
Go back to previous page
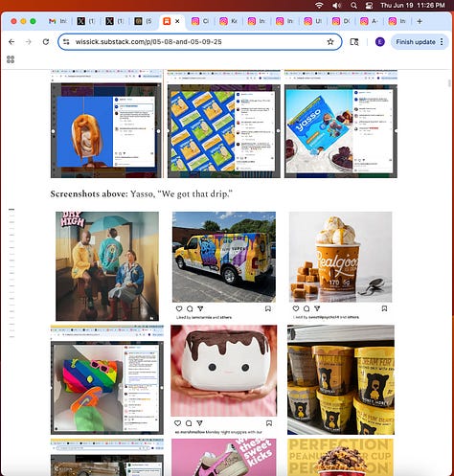[x=11, y=42]
